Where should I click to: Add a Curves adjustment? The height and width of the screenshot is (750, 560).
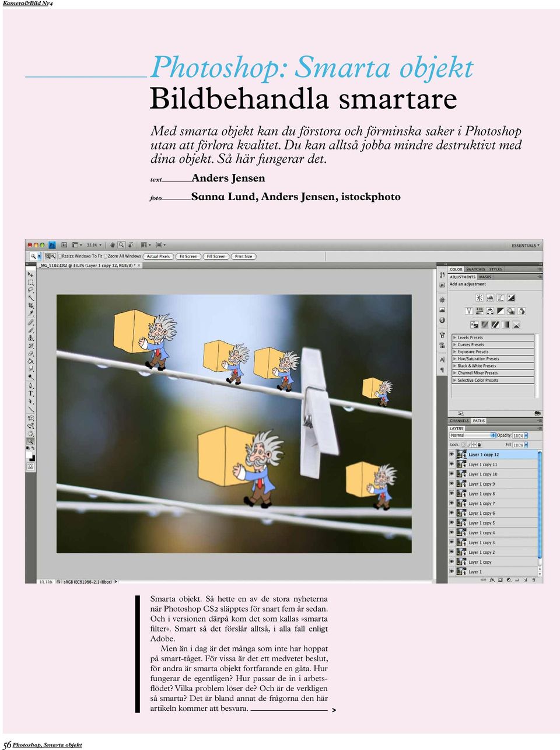point(501,298)
